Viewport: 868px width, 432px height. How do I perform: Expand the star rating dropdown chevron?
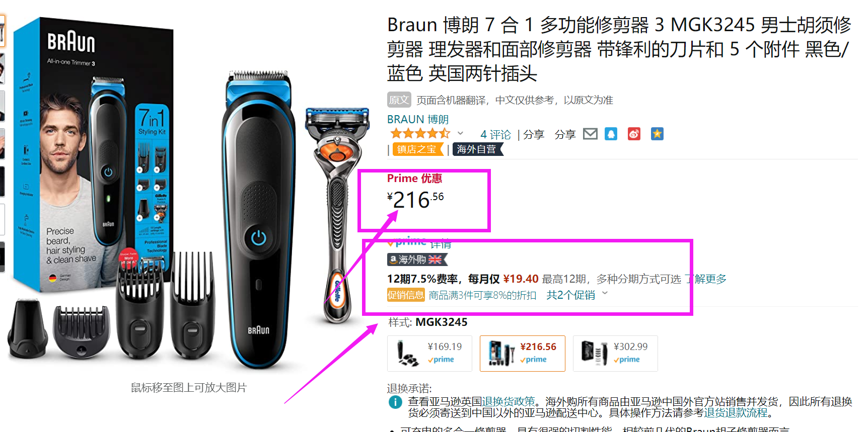(x=460, y=133)
